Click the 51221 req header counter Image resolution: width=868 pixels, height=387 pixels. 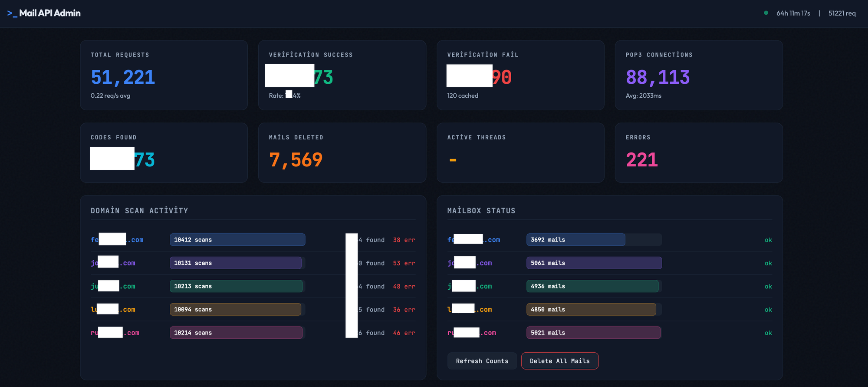point(842,13)
